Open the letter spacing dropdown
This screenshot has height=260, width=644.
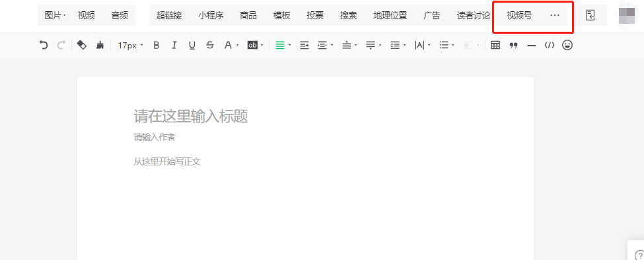422,45
